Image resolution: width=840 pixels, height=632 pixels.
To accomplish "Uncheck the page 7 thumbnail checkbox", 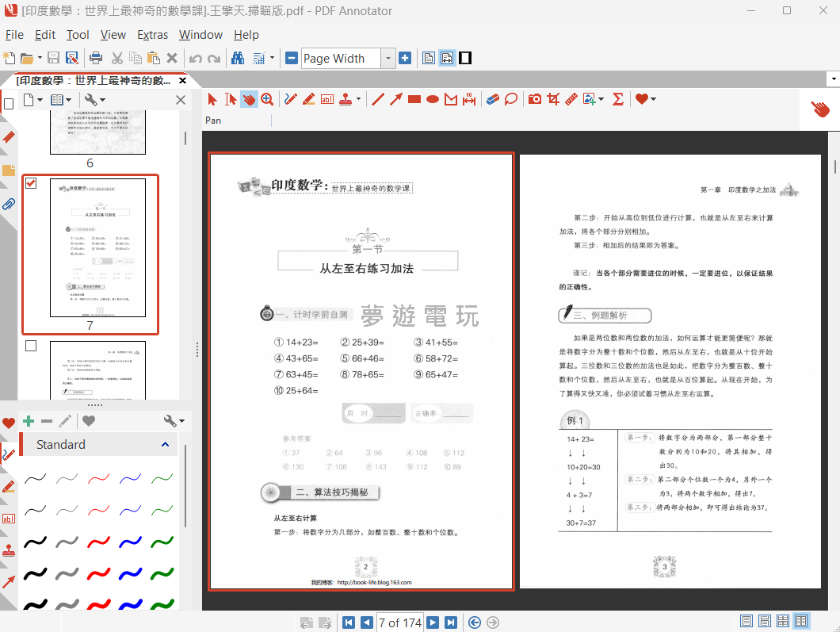I will pos(31,183).
